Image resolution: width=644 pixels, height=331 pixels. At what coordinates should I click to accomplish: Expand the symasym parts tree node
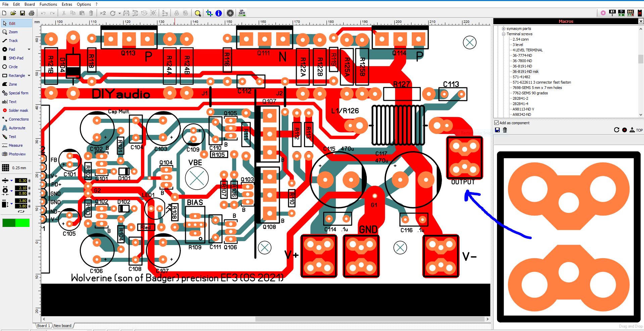(x=503, y=29)
